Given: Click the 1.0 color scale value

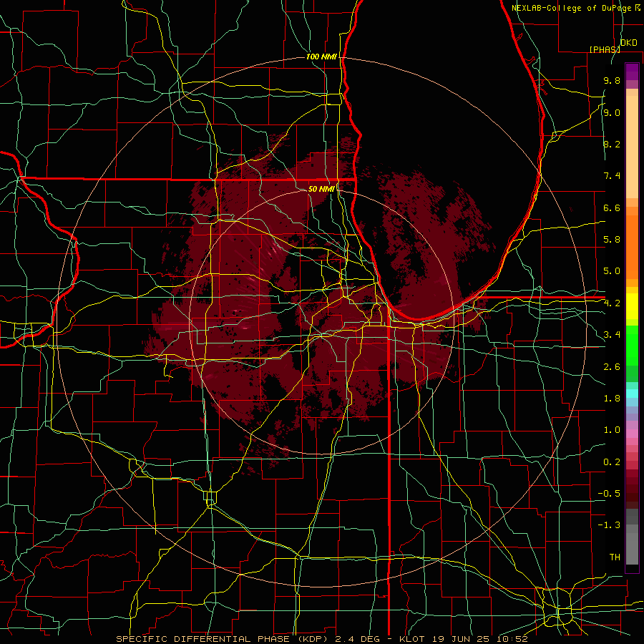Looking at the screenshot, I should (x=612, y=430).
